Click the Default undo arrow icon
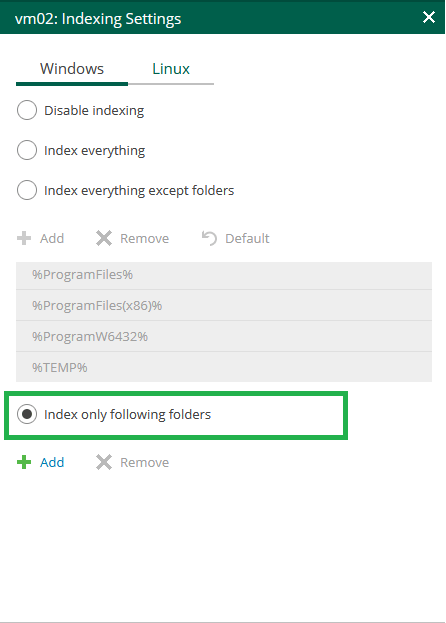The height and width of the screenshot is (623, 446). [x=209, y=238]
